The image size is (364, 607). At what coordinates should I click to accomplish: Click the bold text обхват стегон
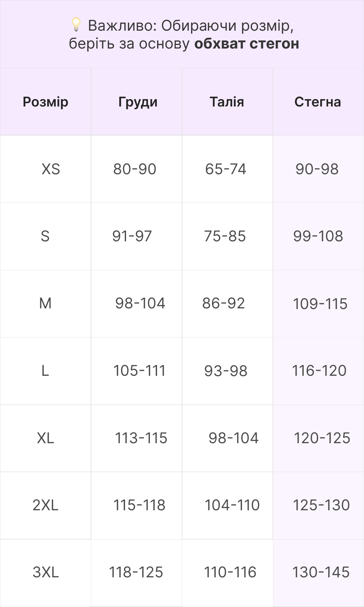pos(247,44)
